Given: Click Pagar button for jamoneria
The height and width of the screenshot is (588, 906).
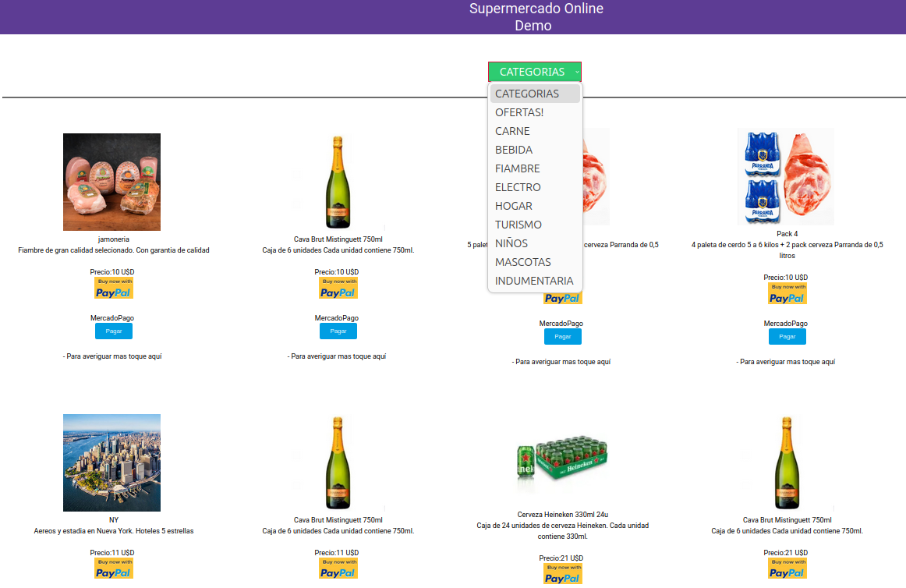Looking at the screenshot, I should pos(114,331).
